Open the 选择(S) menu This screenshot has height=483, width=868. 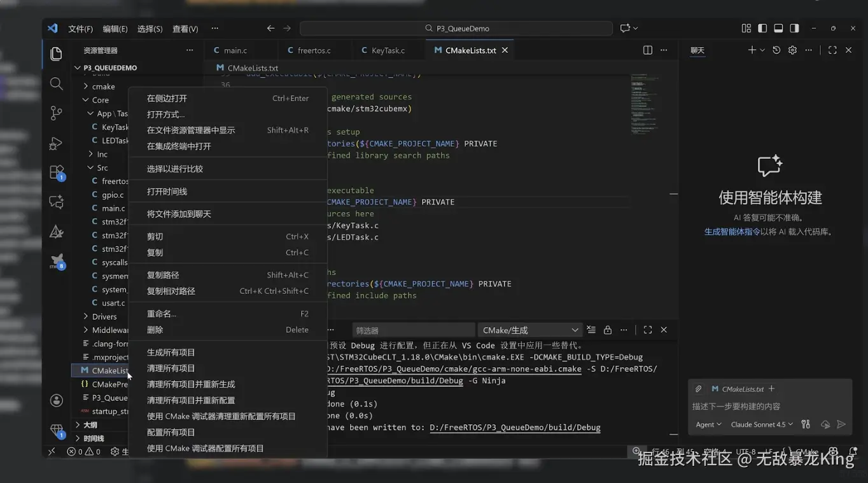[x=150, y=29]
